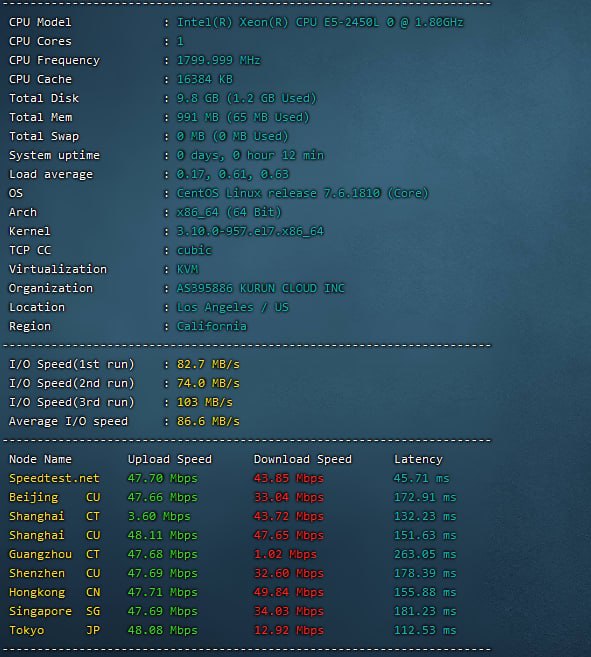591x657 pixels.
Task: Select the CPU Frequency 1799.999 MHz value
Action: pos(218,60)
